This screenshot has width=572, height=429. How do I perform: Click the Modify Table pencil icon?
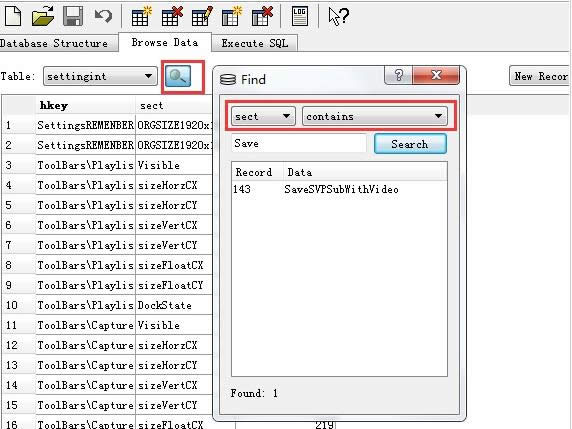pyautogui.click(x=202, y=16)
